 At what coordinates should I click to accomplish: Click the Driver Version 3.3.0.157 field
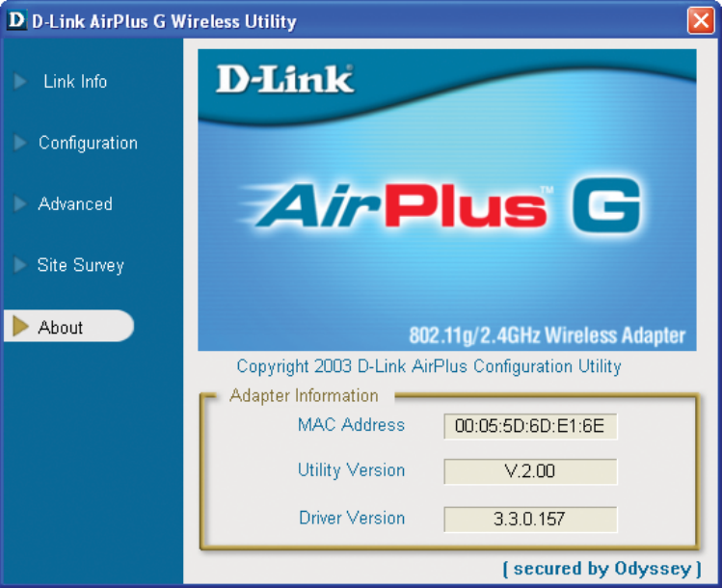pos(530,519)
